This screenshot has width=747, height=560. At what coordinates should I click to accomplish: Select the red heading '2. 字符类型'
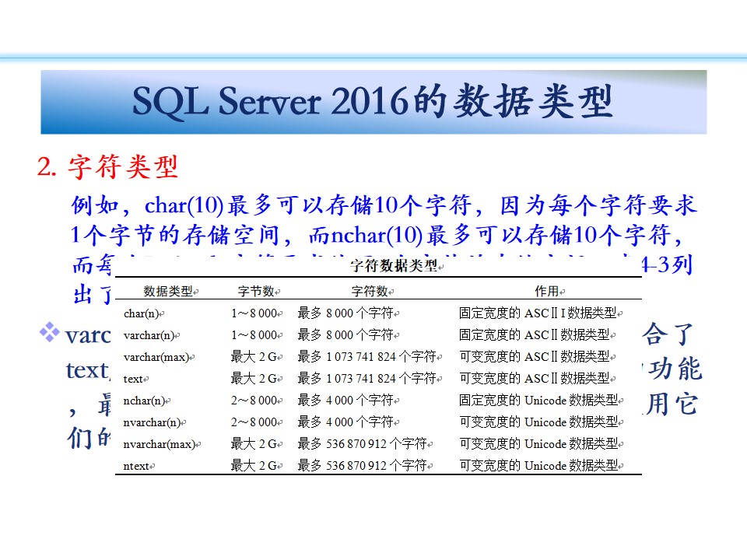107,166
